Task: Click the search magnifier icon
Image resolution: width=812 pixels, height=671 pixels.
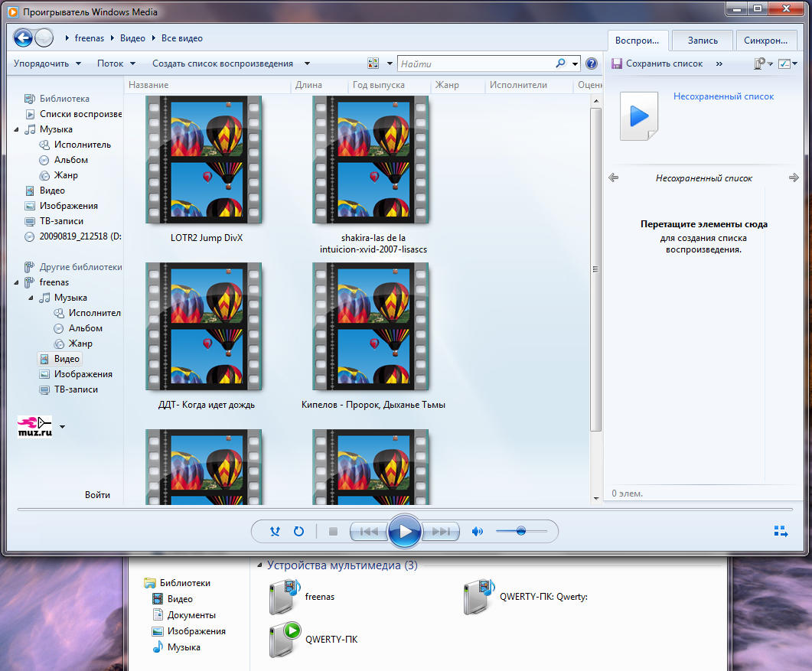Action: click(560, 64)
